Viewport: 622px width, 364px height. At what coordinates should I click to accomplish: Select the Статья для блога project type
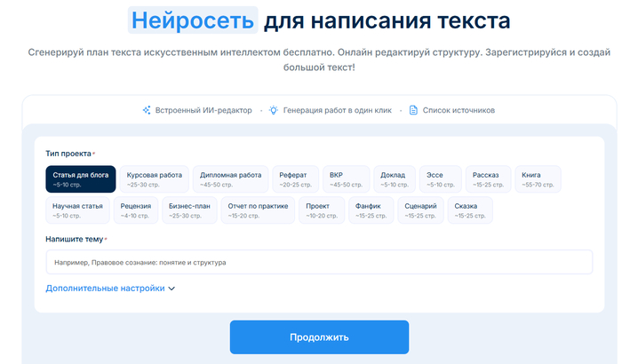81,179
